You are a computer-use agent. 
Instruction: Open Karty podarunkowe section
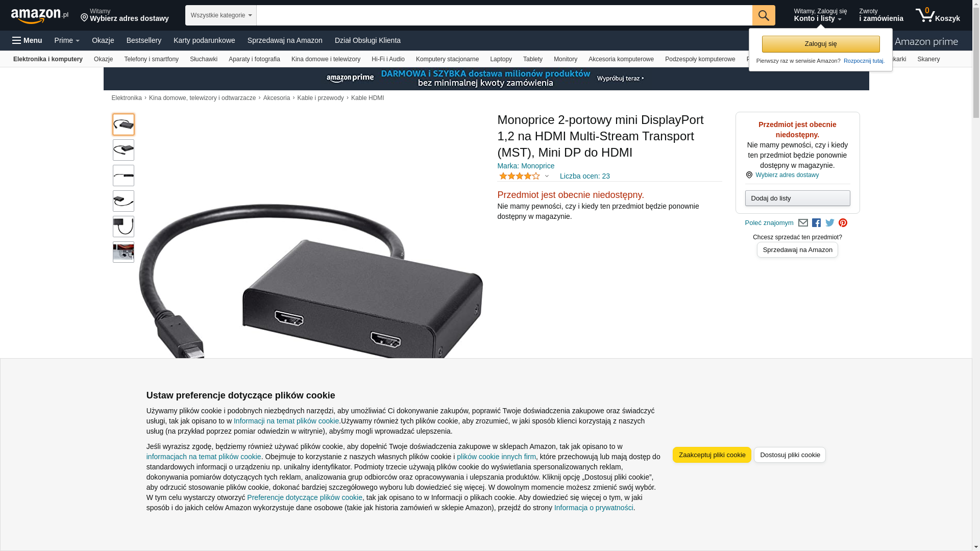point(204,40)
